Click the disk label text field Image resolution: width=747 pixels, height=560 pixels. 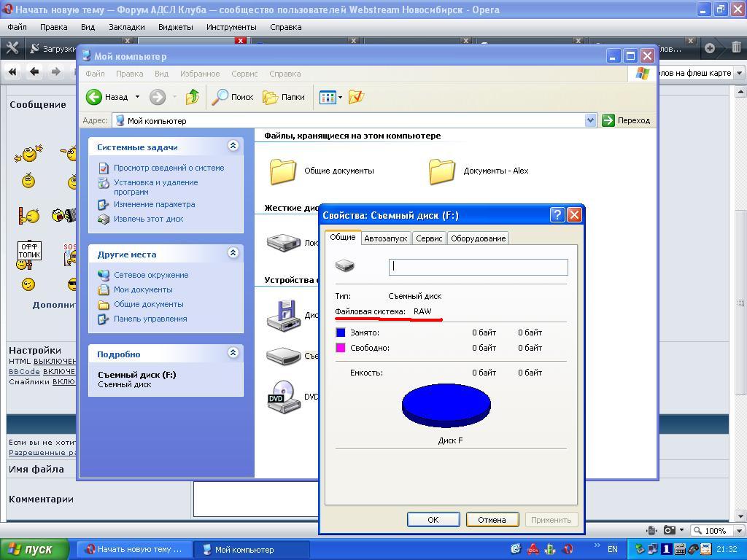[x=478, y=267]
